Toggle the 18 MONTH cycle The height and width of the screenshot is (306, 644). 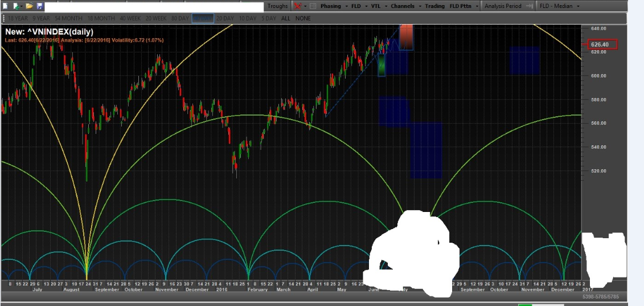pos(101,18)
